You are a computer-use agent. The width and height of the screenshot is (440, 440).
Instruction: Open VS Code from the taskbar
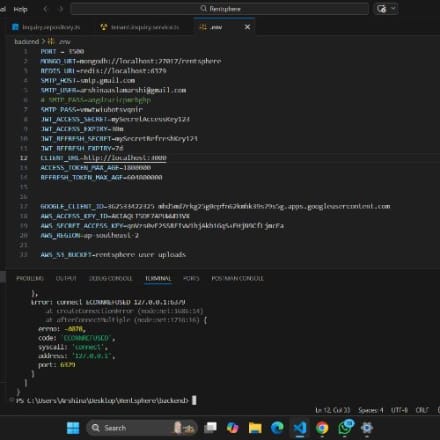(300, 428)
